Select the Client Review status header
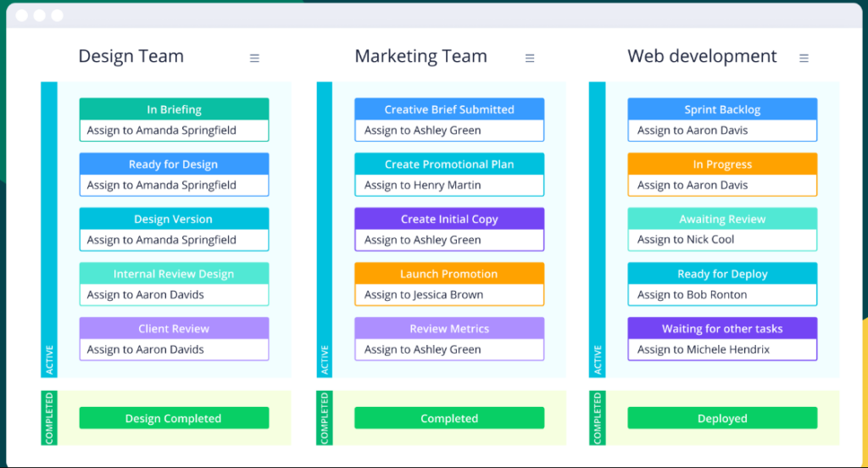The image size is (868, 468). (x=174, y=328)
